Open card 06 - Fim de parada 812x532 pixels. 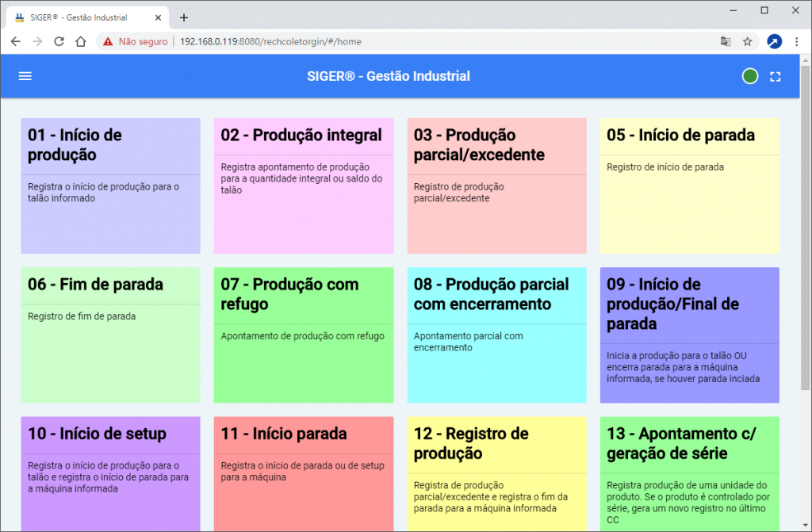110,335
